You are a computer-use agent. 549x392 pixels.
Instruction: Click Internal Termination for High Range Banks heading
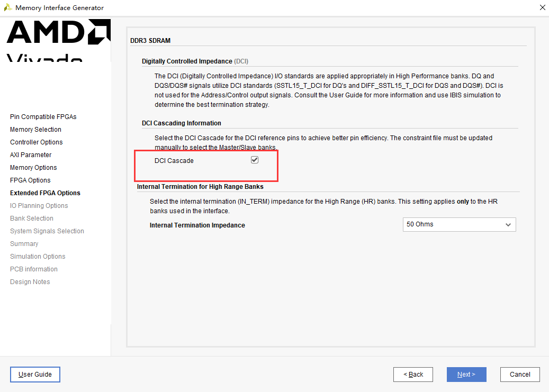(200, 187)
